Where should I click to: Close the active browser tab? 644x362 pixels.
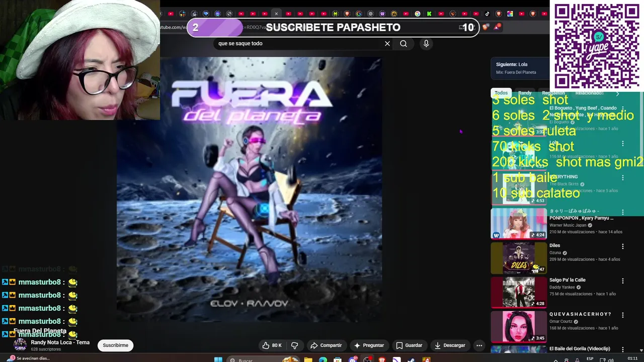pos(276,14)
